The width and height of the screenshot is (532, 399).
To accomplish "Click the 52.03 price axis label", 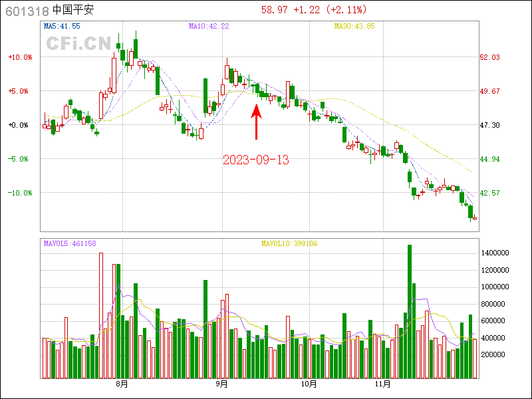I will (489, 58).
